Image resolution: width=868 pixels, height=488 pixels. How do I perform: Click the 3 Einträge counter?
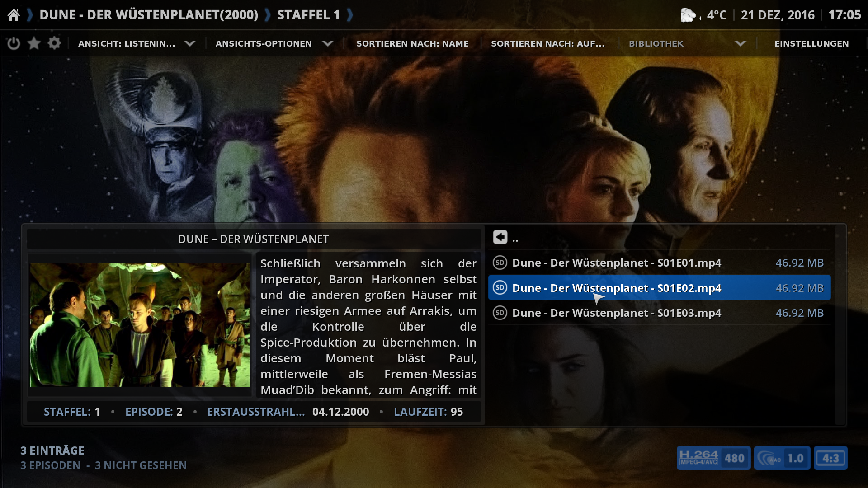[x=52, y=450]
